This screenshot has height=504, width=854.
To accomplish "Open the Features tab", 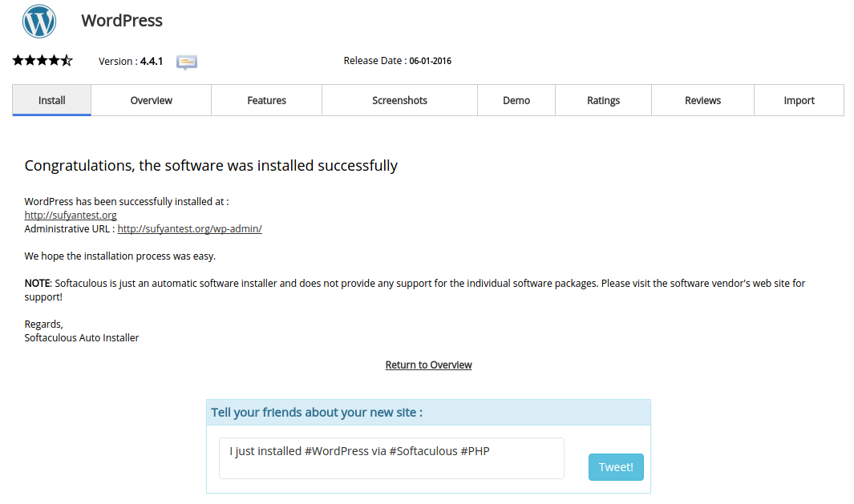I will pyautogui.click(x=266, y=99).
